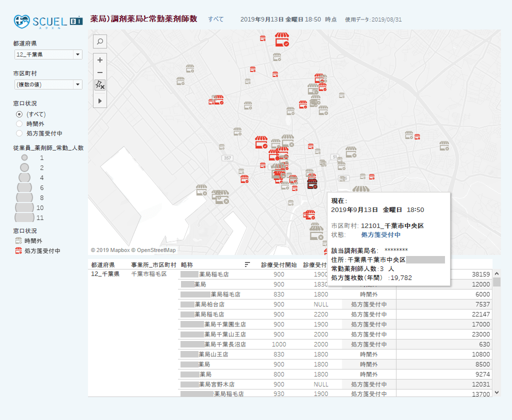Zoom out the map with minus button
Image resolution: width=512 pixels, height=420 pixels.
click(100, 72)
